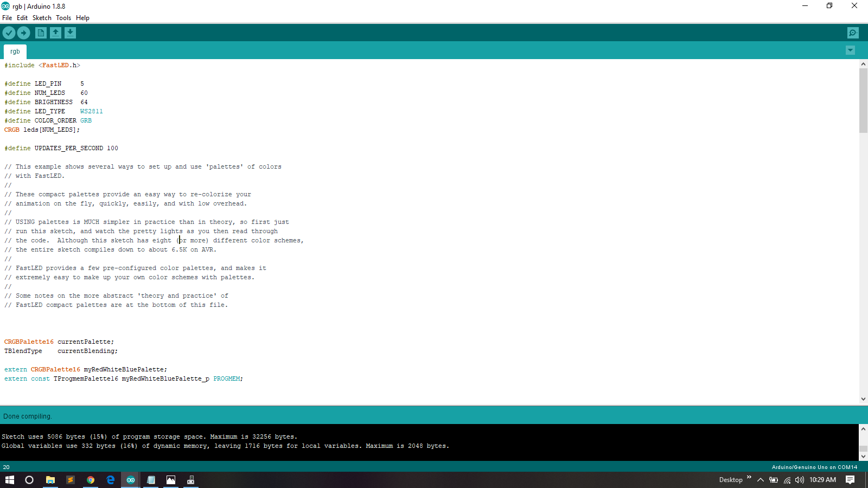Upload the sketch with the arrow button
The width and height of the screenshot is (868, 488).
[23, 33]
